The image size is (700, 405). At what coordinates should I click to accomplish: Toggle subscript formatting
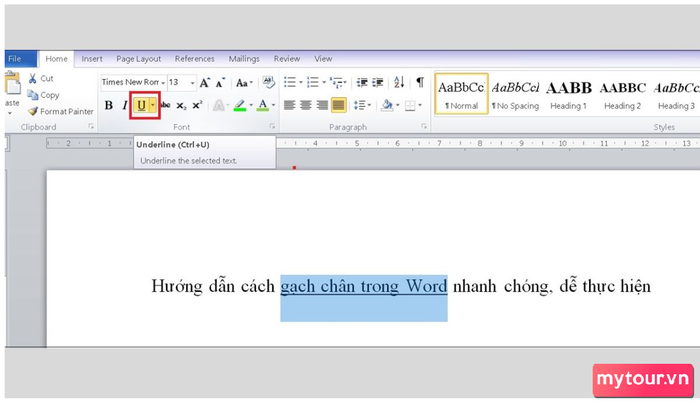[x=181, y=106]
